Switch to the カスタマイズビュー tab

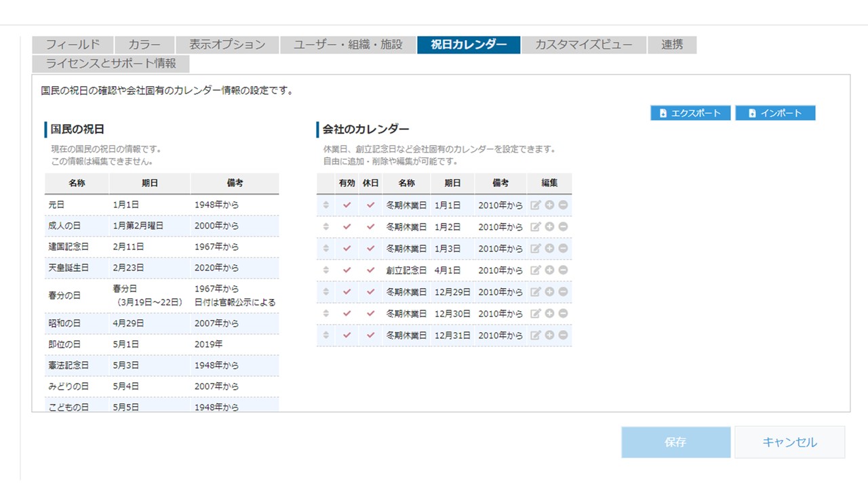click(x=584, y=45)
